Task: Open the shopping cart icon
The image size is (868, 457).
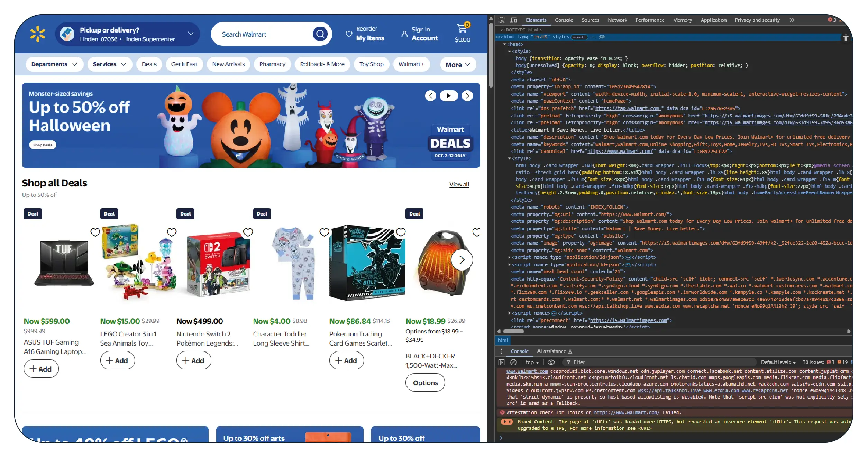Action: click(462, 28)
